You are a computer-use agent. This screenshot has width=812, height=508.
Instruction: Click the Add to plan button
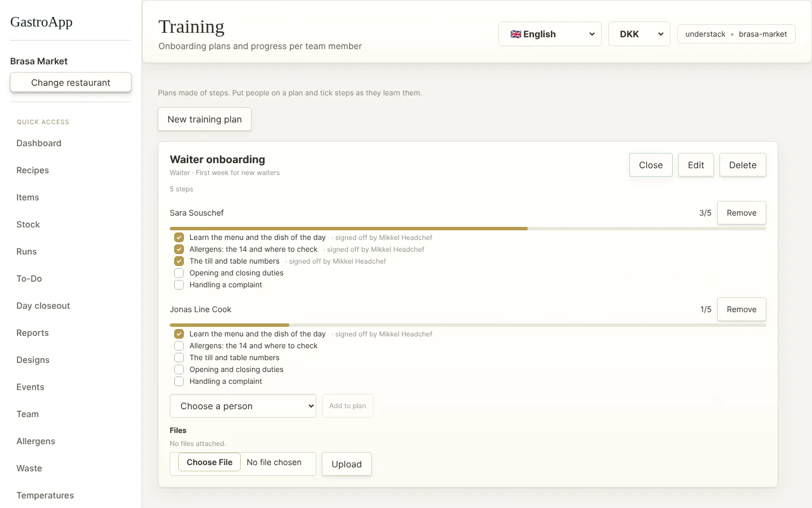[x=347, y=406]
